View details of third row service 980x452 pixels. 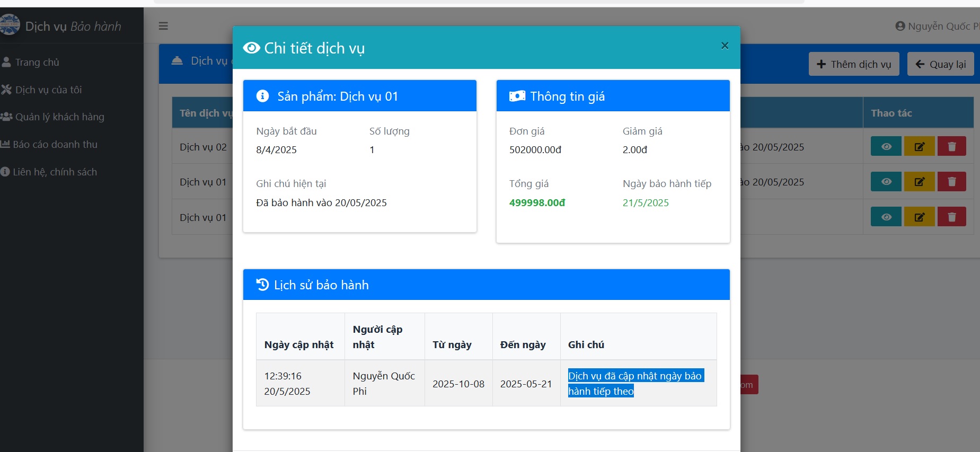pos(886,217)
